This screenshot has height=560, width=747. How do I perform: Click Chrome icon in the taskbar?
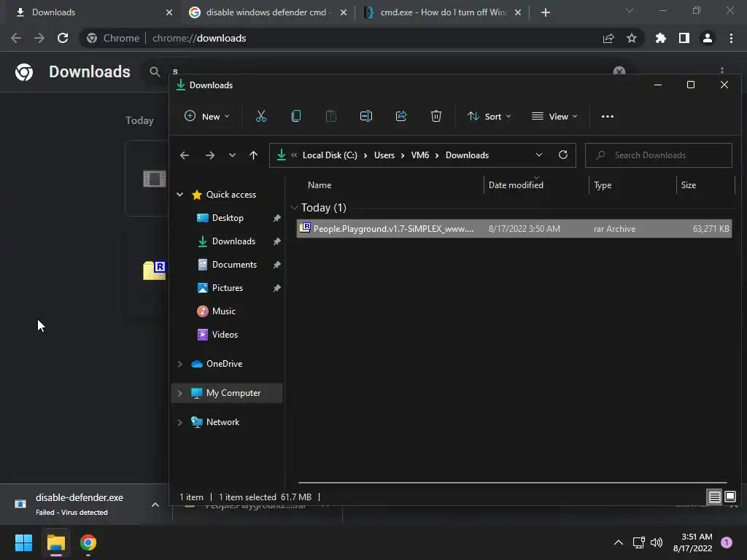(x=88, y=542)
